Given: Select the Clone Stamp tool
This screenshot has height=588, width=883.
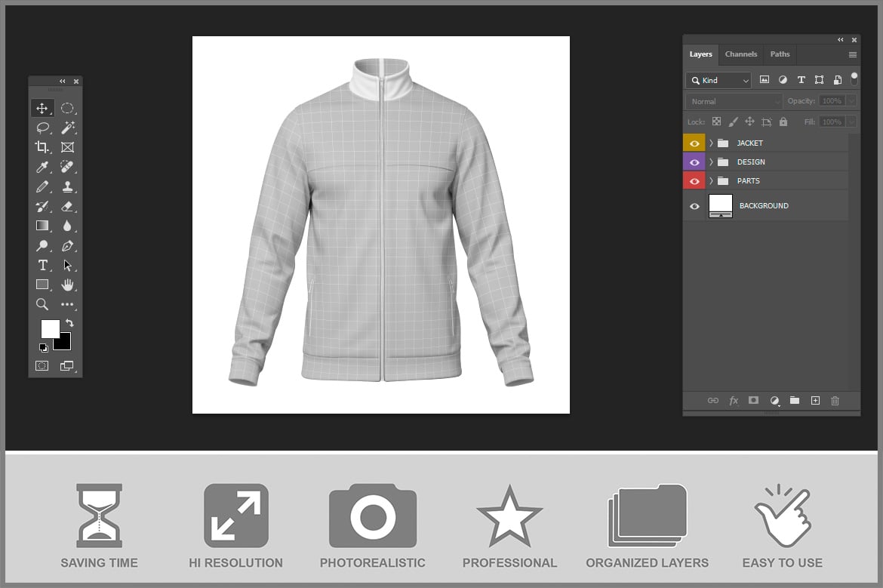Looking at the screenshot, I should 68,186.
